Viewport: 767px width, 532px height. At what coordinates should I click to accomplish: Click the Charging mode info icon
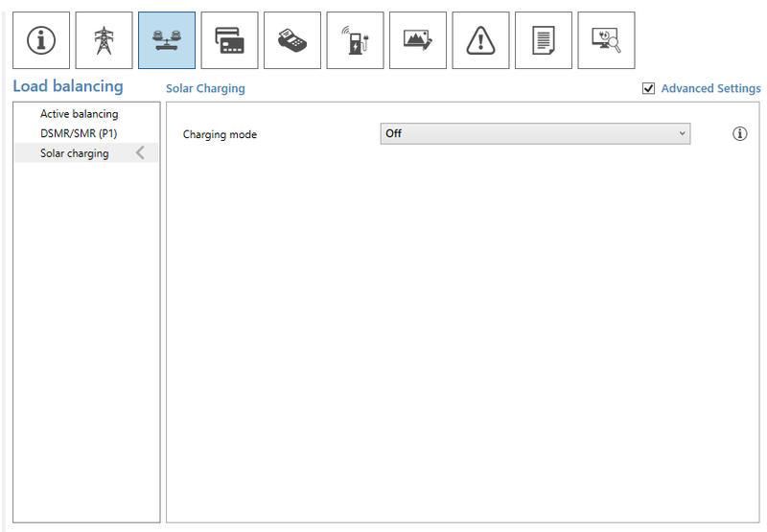[739, 133]
